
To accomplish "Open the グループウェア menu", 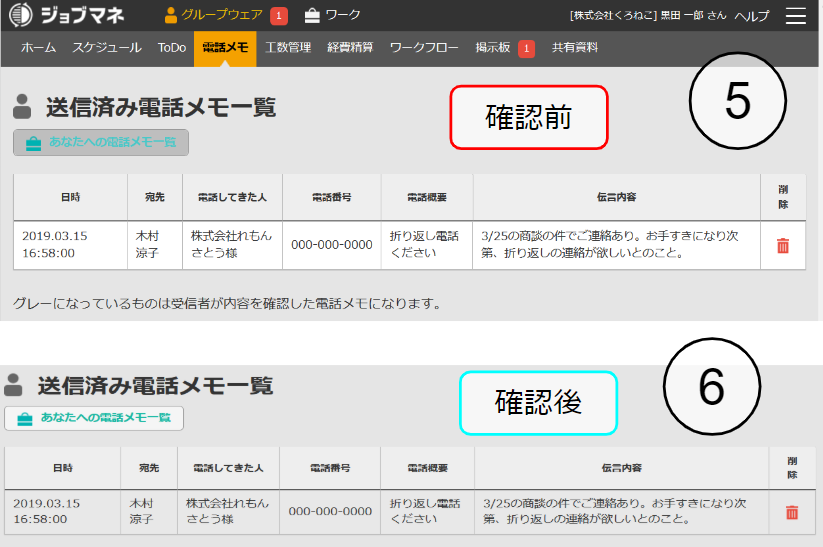I will click(214, 15).
